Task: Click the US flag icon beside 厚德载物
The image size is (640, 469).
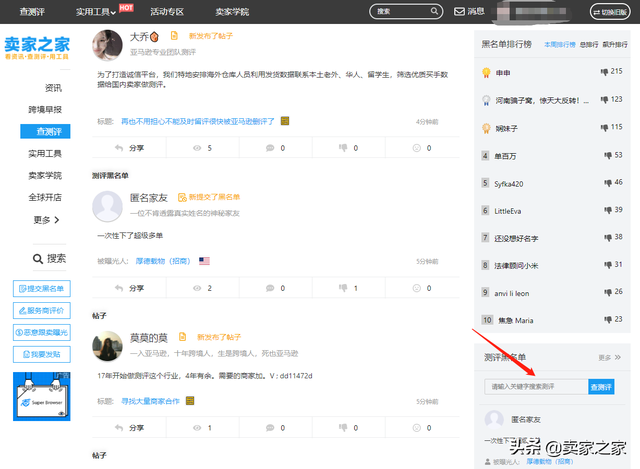Action: [x=204, y=261]
